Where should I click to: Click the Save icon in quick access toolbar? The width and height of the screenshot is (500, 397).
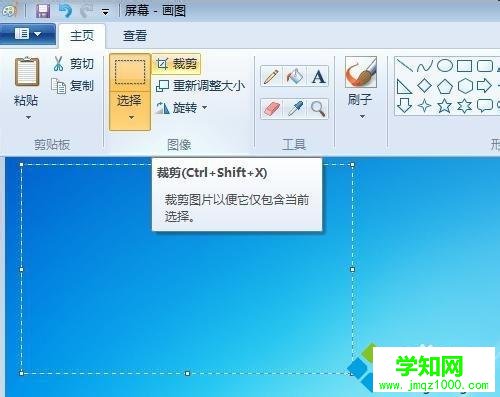pos(43,11)
